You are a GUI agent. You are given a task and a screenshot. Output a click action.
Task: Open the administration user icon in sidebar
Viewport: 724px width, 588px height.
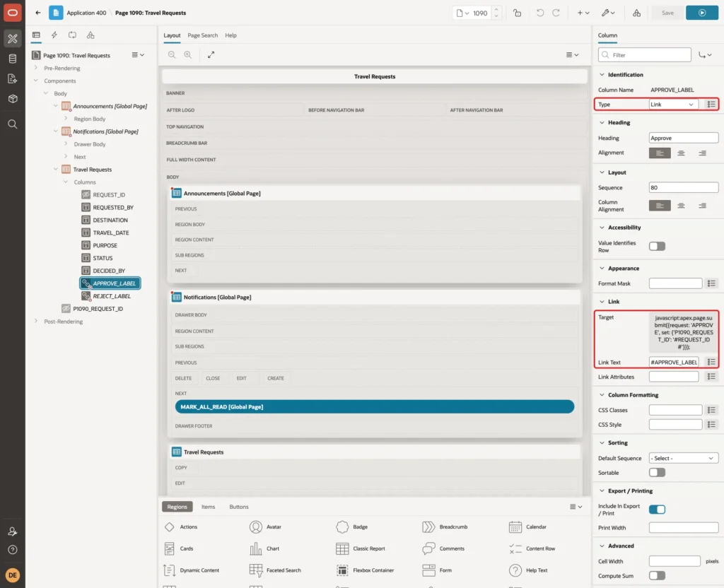click(13, 531)
